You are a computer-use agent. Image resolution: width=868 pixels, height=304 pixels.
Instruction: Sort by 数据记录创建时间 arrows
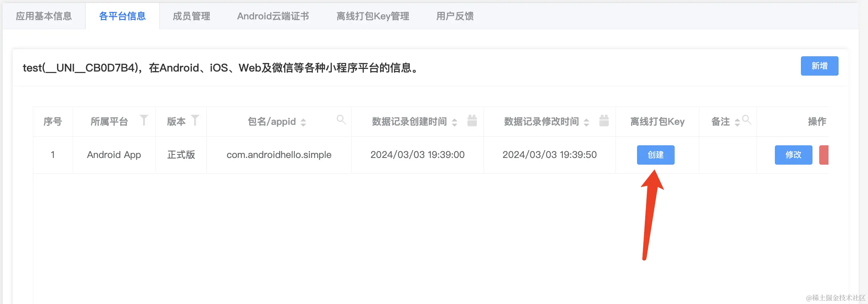click(x=454, y=122)
